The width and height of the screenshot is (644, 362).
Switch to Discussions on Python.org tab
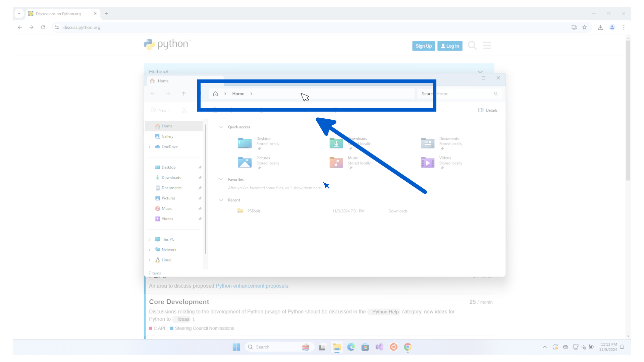[59, 14]
